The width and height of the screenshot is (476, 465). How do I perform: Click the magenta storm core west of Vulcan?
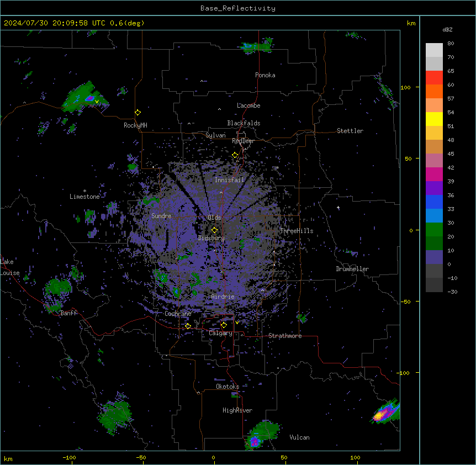tap(255, 441)
